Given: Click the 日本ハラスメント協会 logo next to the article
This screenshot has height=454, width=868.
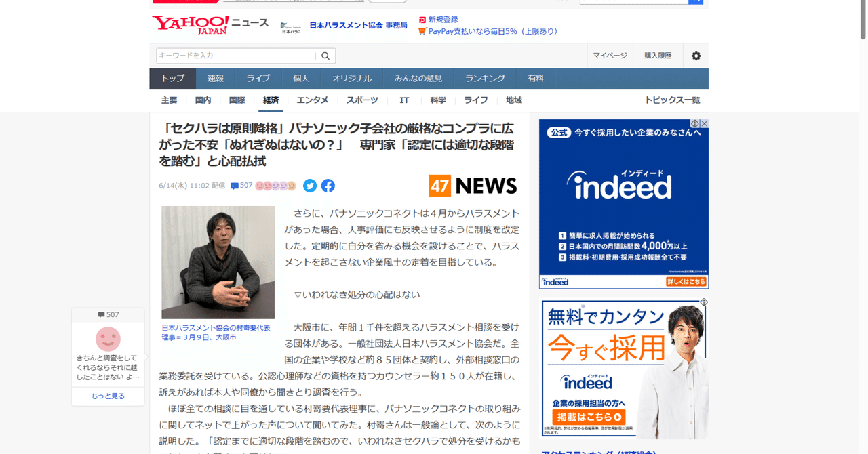Looking at the screenshot, I should (x=291, y=26).
